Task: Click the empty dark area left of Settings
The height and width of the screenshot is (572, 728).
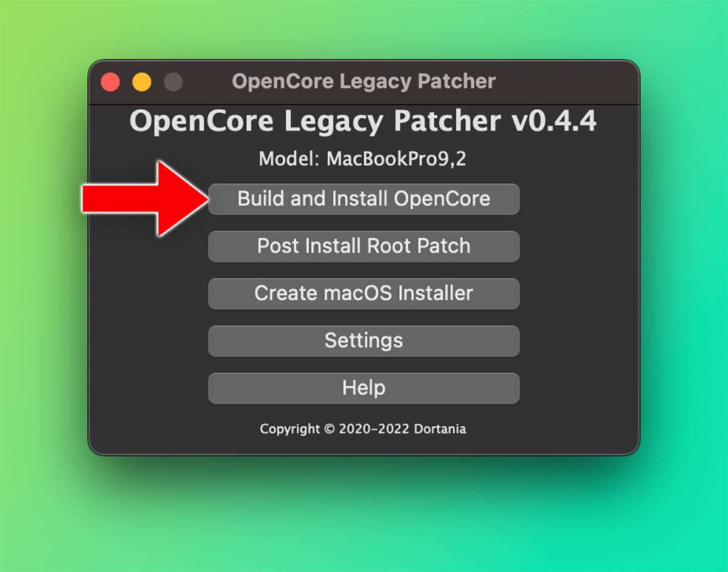Action: (x=149, y=341)
